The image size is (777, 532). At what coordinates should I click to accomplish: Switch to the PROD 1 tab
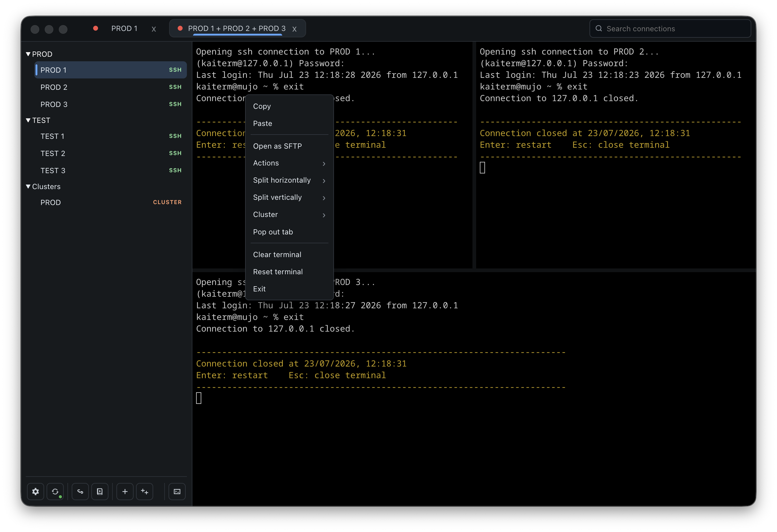pyautogui.click(x=124, y=28)
